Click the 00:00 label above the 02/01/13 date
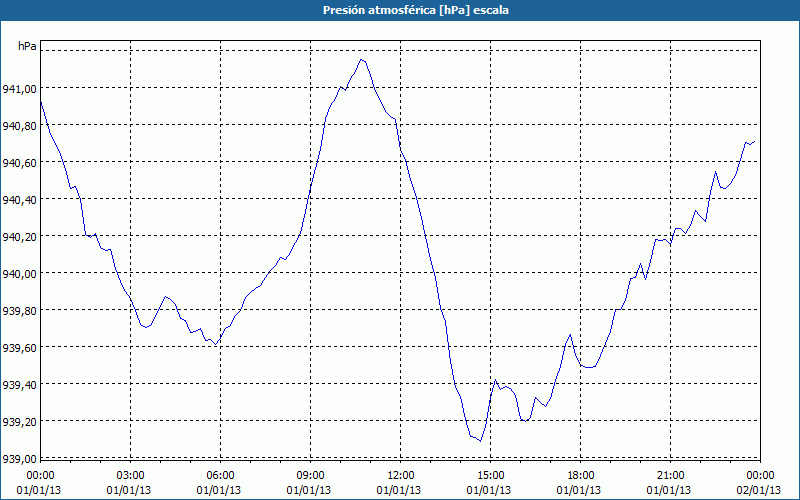 (x=760, y=476)
